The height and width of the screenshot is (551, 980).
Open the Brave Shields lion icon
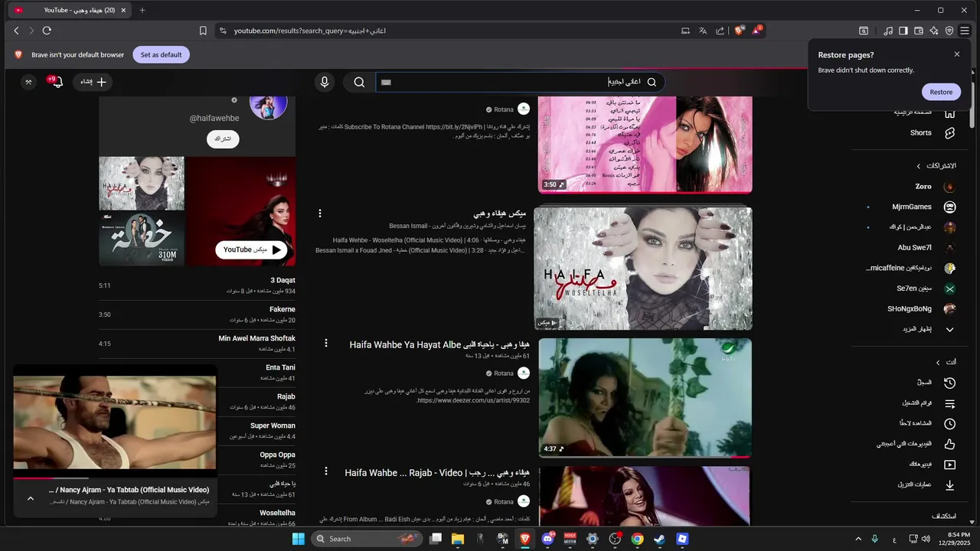pyautogui.click(x=739, y=31)
